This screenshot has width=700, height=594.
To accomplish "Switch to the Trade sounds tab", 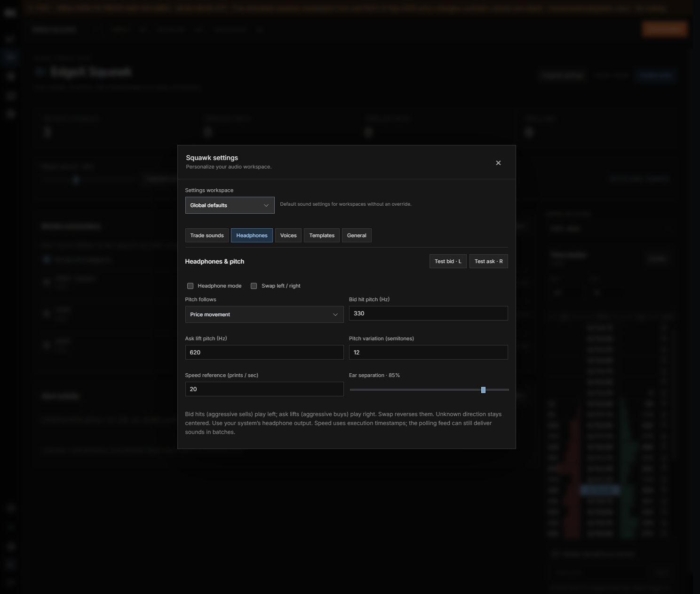I will pos(207,235).
